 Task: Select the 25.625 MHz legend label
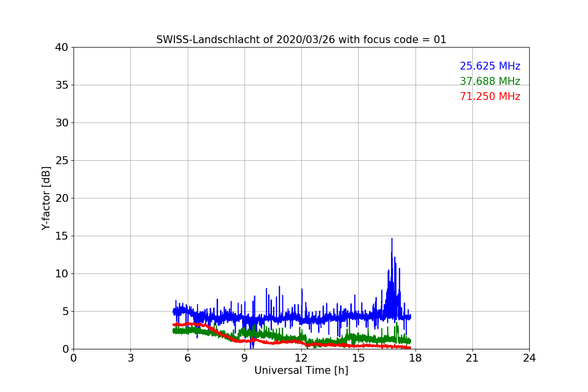[490, 66]
